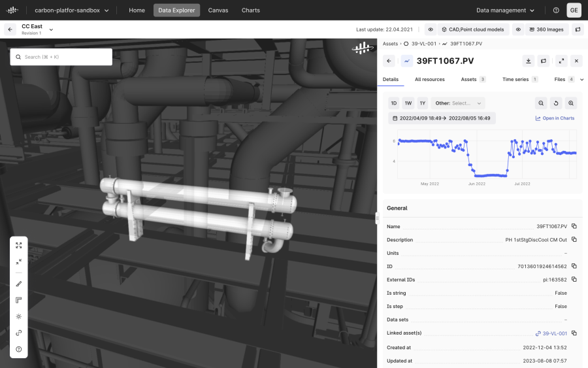
Task: Expand the details panel to full screen
Action: tap(561, 61)
